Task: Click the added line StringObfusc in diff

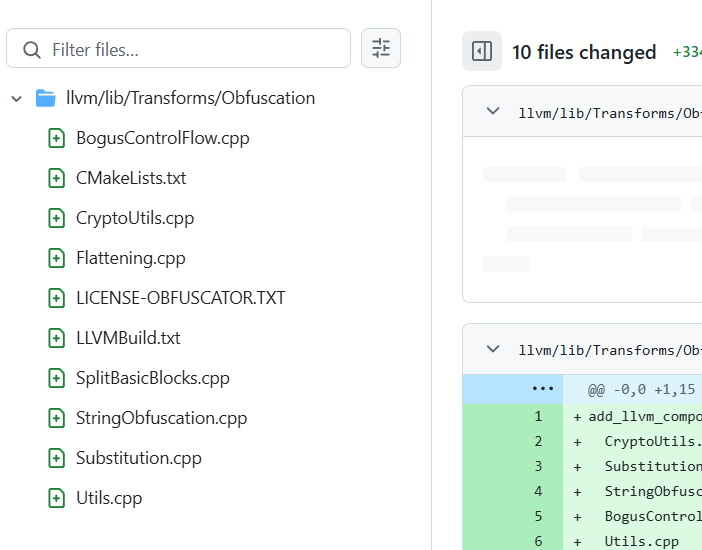Action: coord(653,492)
